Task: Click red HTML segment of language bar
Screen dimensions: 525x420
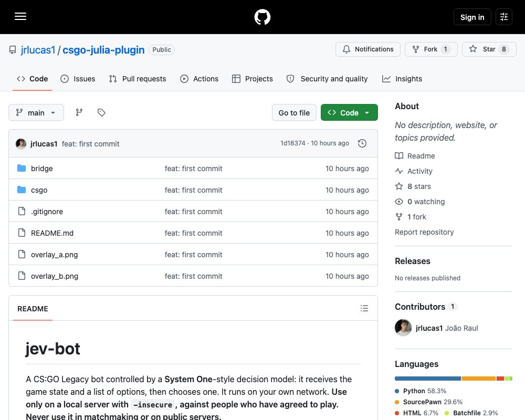Action: 500,379
